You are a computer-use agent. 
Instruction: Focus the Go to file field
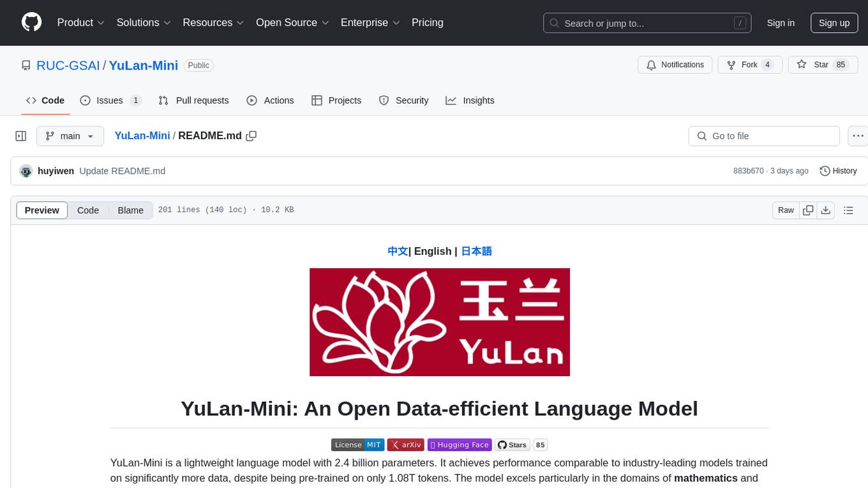(764, 136)
